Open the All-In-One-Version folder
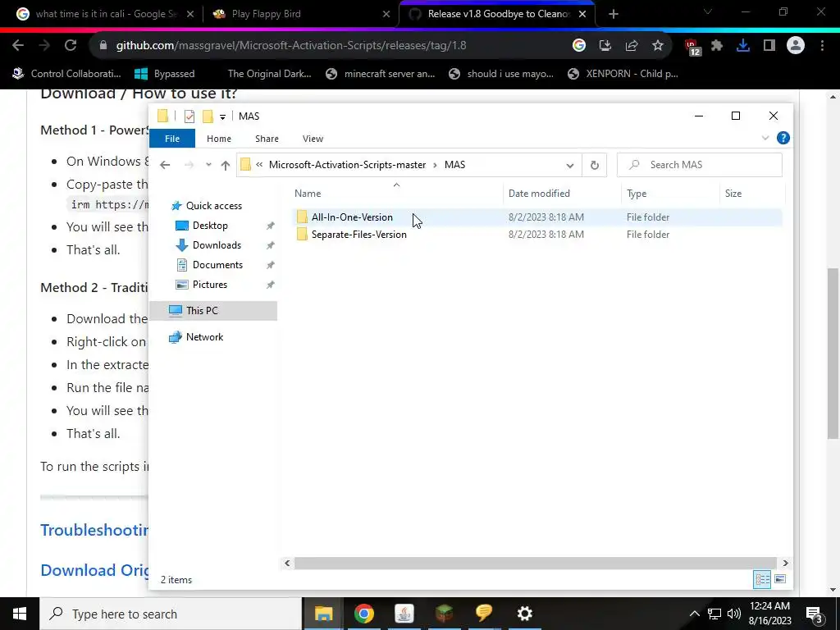 click(x=352, y=217)
